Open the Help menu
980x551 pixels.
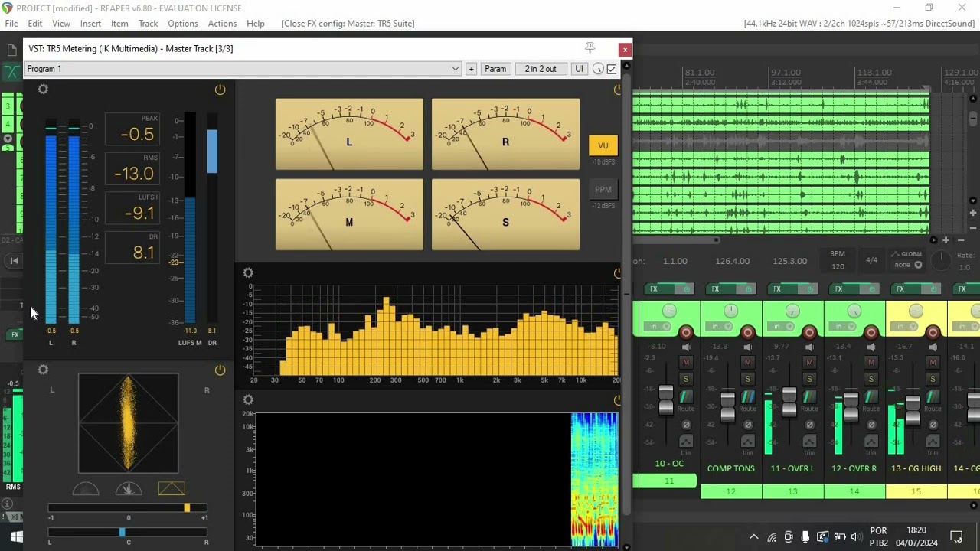point(256,24)
